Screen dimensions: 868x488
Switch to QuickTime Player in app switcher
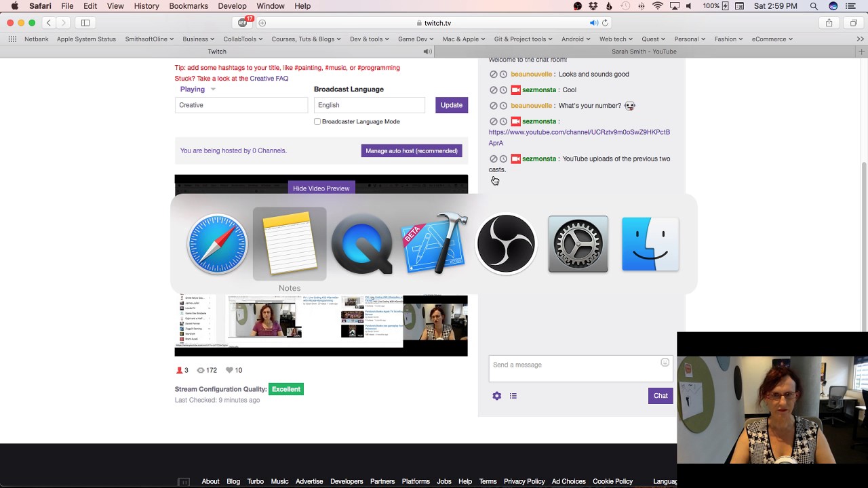[361, 244]
